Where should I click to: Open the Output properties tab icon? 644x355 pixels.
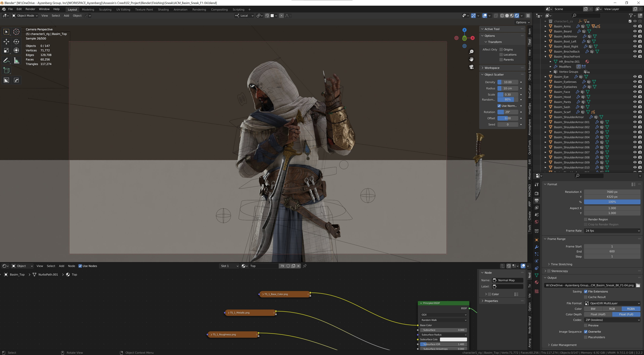(536, 200)
